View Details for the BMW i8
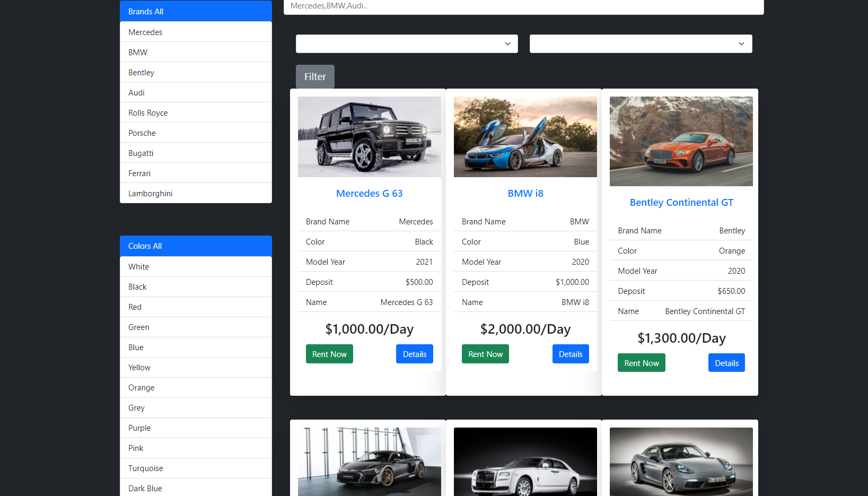Image resolution: width=868 pixels, height=496 pixels. click(x=571, y=354)
